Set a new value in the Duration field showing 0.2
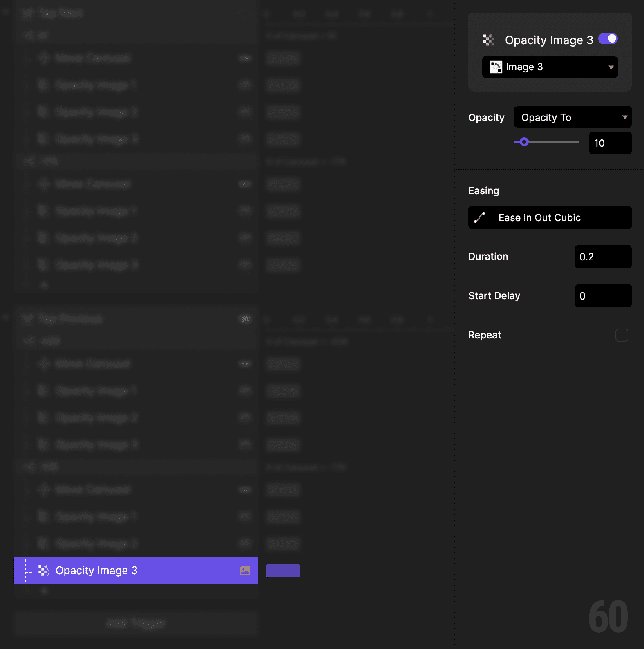This screenshot has width=644, height=649. [602, 257]
